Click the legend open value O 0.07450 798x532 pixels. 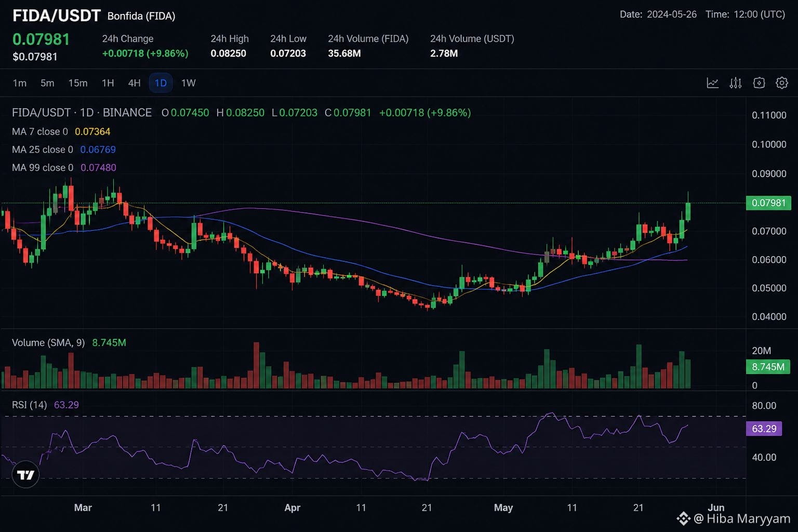pyautogui.click(x=185, y=113)
